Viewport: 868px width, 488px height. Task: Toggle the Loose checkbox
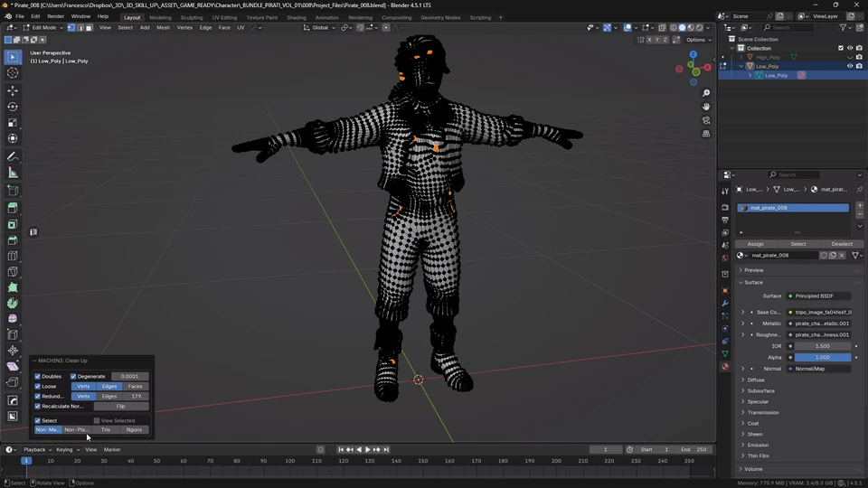[38, 386]
